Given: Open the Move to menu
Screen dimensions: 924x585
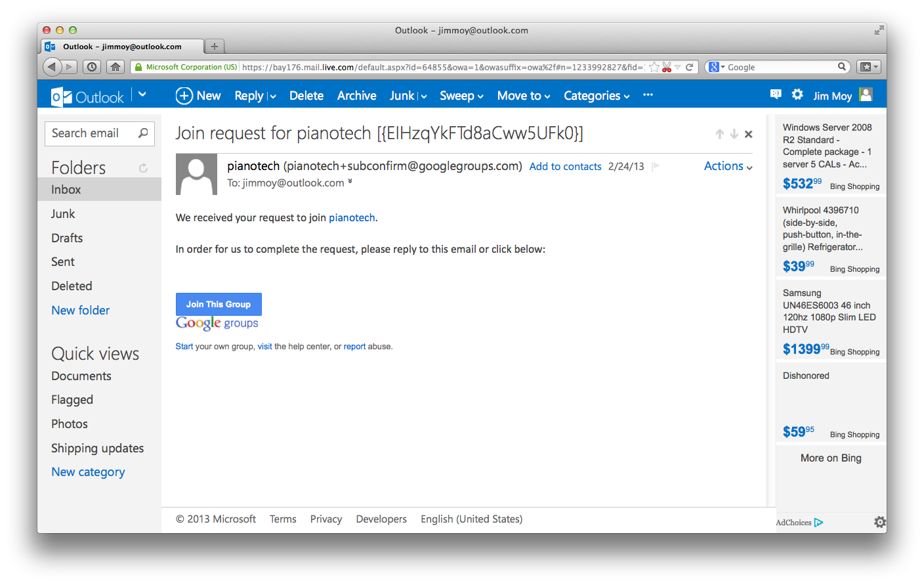Looking at the screenshot, I should pos(524,96).
